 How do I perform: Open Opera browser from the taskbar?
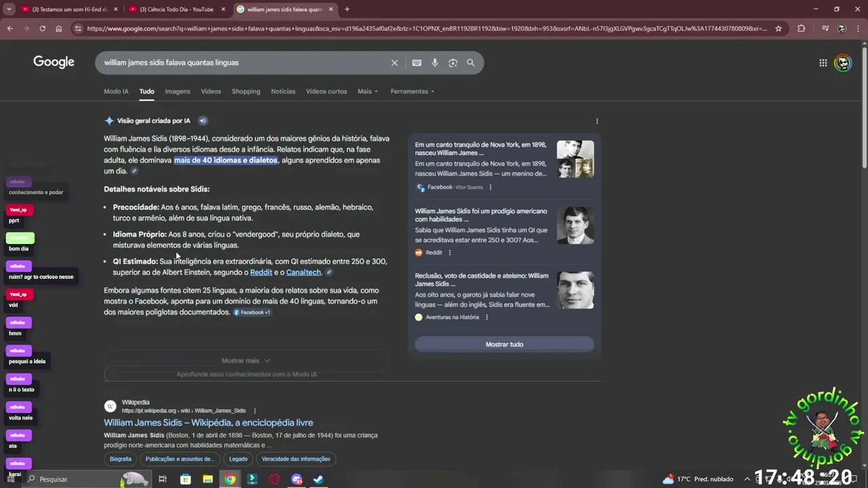click(275, 479)
